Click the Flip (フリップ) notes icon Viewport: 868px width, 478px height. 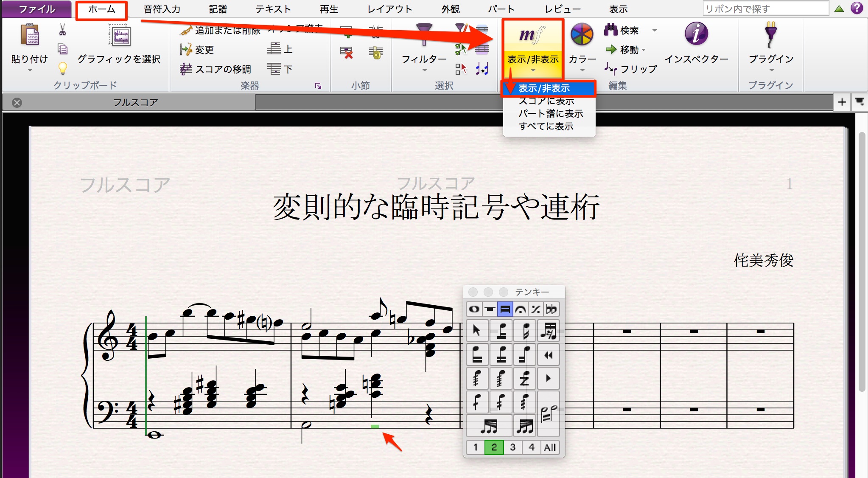tap(611, 68)
